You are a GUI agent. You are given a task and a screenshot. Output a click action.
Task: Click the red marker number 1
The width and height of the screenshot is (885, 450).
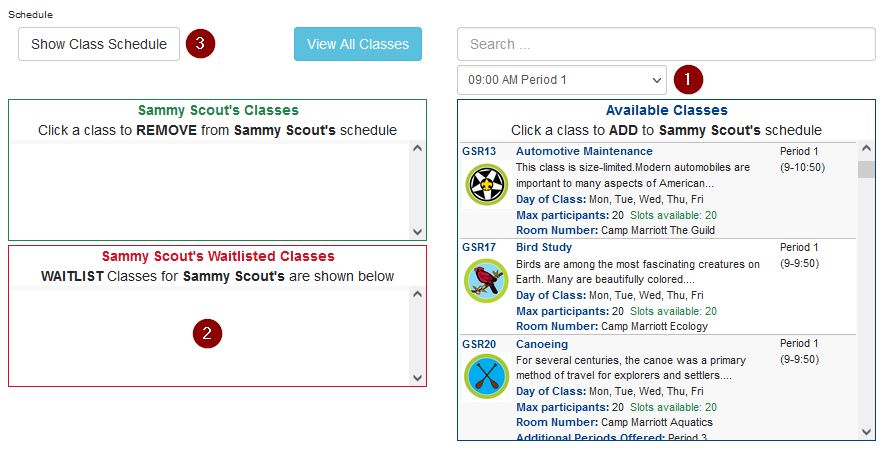click(687, 80)
